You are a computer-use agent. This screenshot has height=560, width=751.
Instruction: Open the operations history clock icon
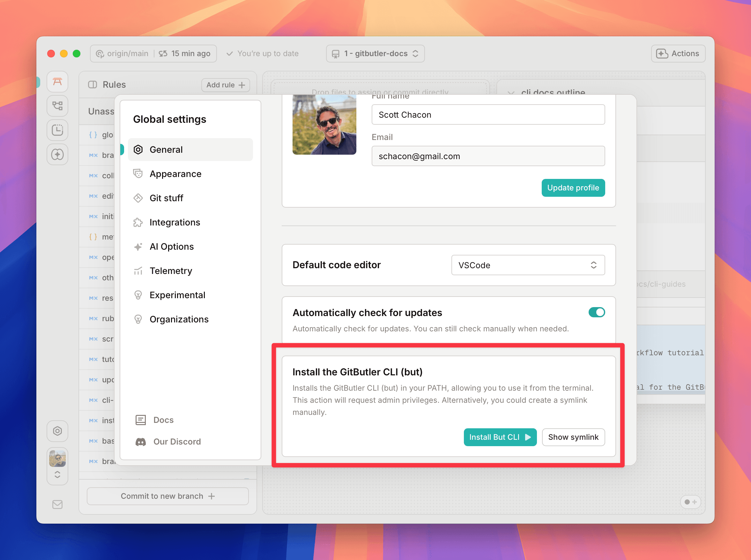click(x=57, y=130)
